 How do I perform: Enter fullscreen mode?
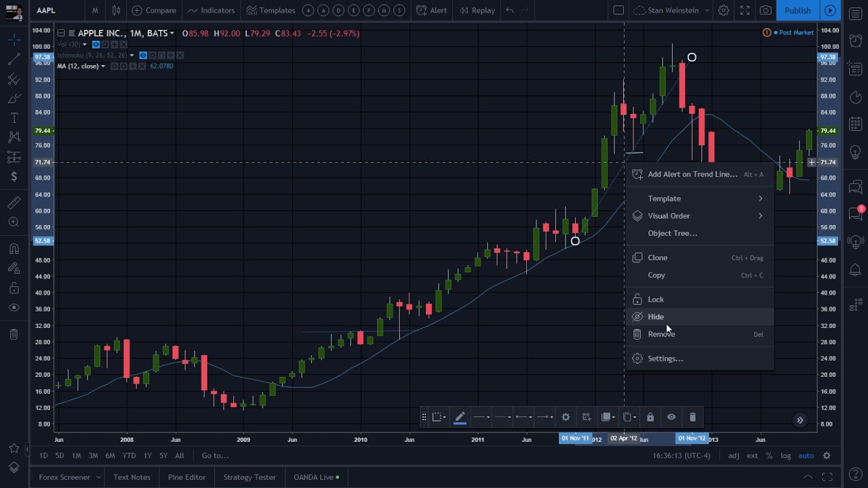click(745, 10)
